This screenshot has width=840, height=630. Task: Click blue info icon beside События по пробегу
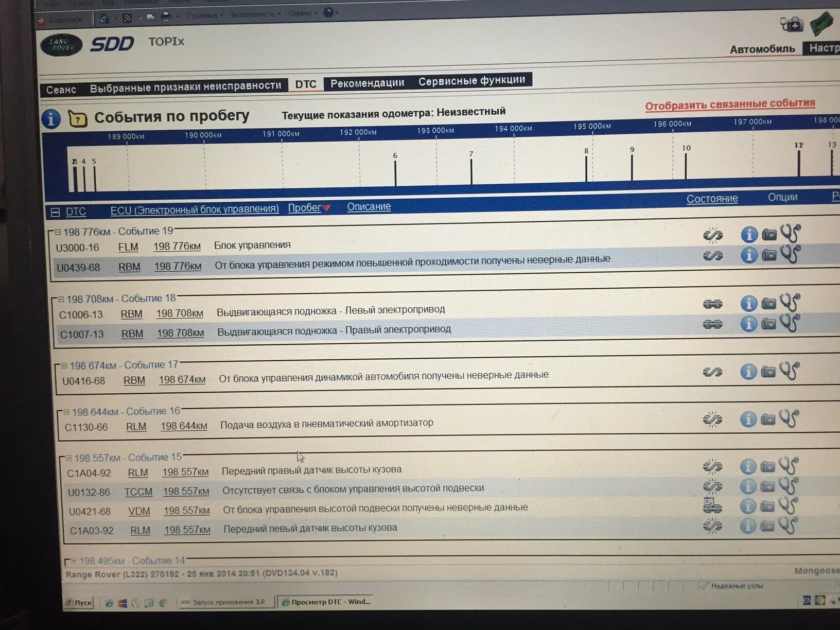(50, 119)
